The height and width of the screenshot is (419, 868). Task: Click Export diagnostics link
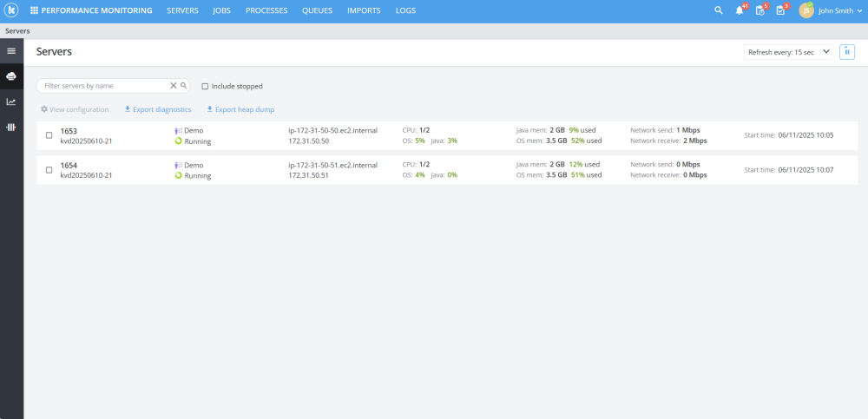(x=158, y=109)
